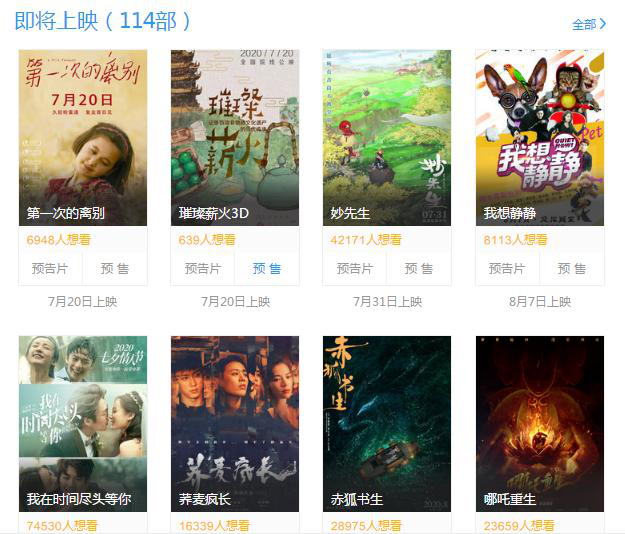625x534 pixels.
Task: Open 妙先生 movie poster
Action: click(387, 137)
